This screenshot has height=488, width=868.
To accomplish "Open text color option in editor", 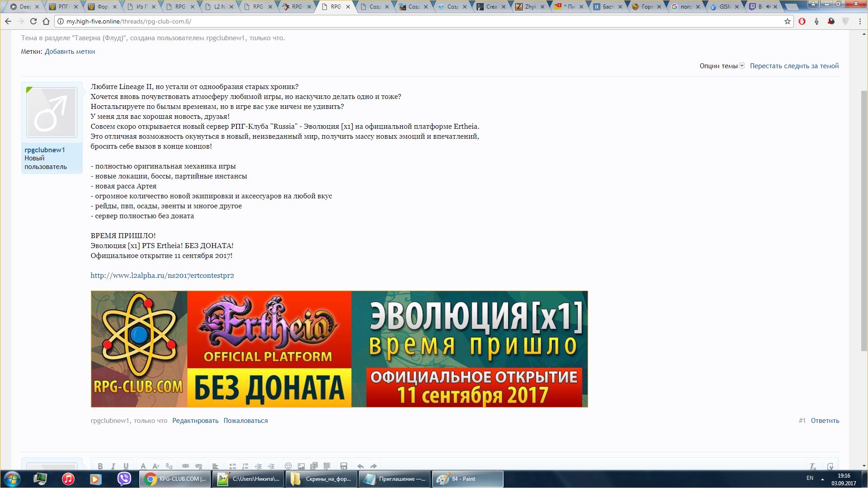I will click(143, 466).
